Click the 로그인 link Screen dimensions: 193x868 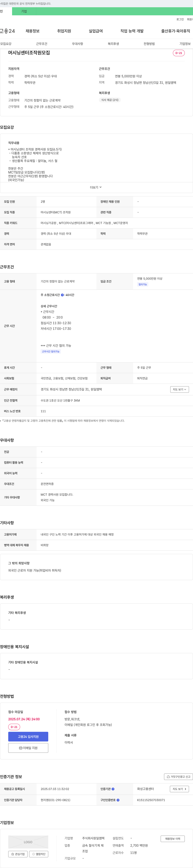[180, 19]
